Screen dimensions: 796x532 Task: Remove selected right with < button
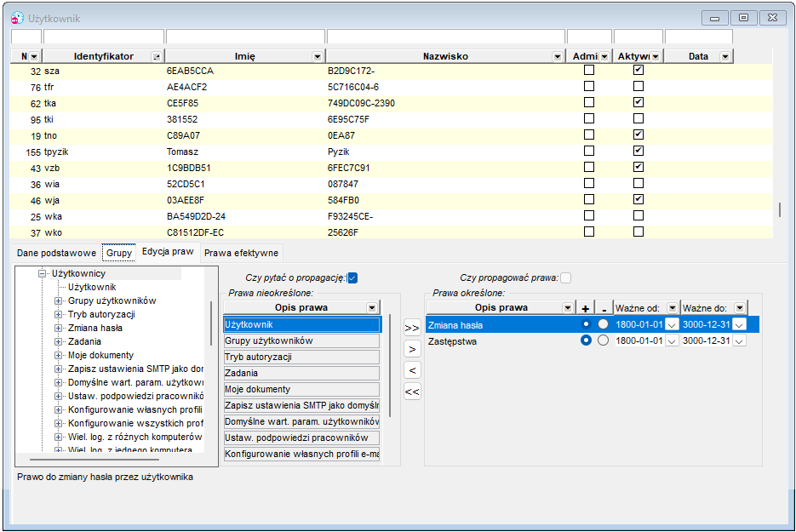[412, 370]
